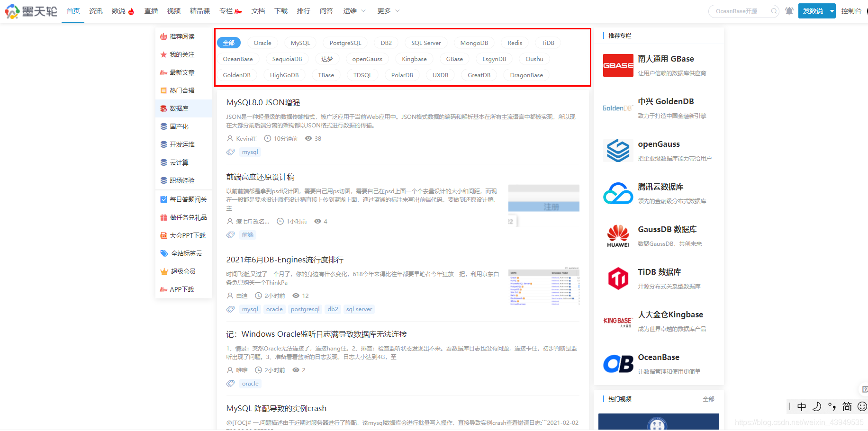
Task: Open the 控制台 link
Action: coord(851,11)
